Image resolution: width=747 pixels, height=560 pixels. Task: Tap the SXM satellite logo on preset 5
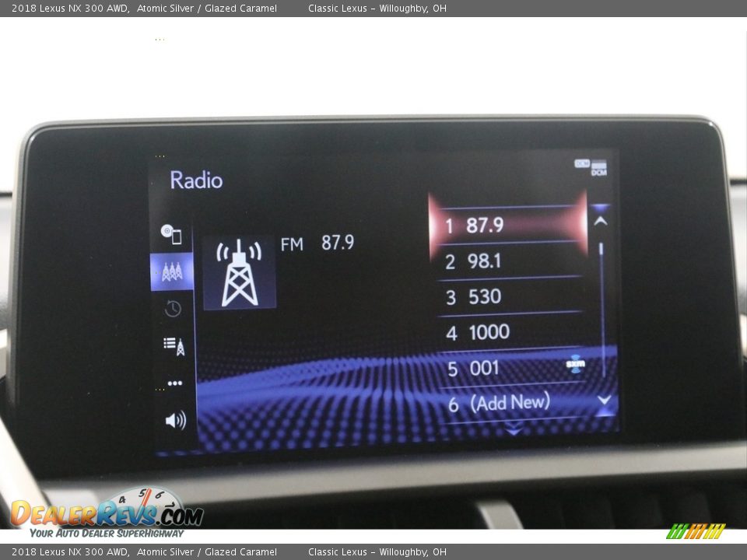point(575,364)
